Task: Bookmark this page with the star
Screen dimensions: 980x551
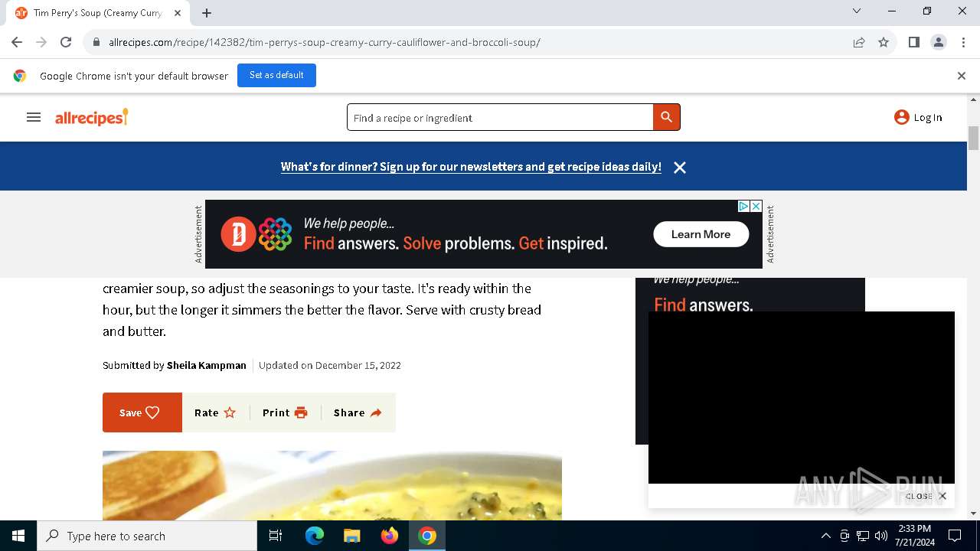Action: point(884,42)
